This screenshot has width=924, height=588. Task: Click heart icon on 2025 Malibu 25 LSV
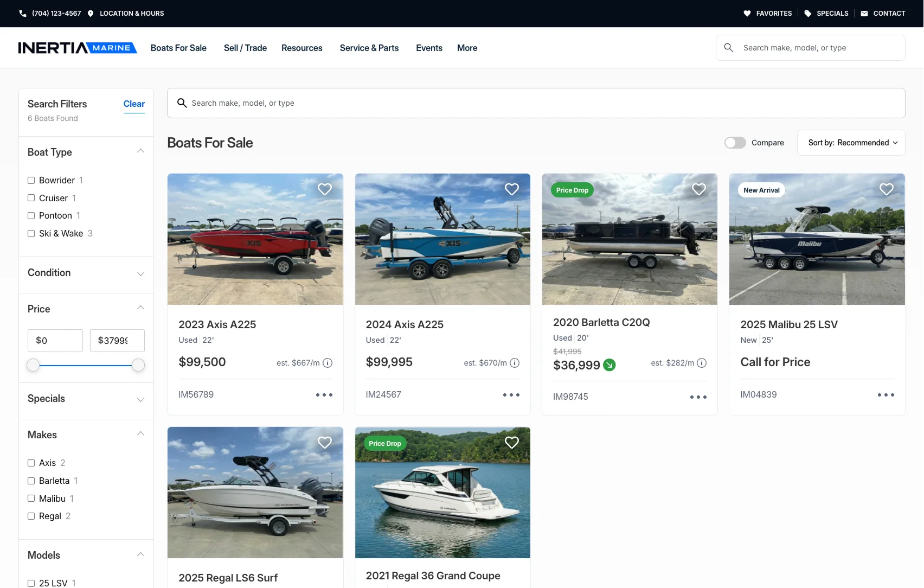click(886, 189)
